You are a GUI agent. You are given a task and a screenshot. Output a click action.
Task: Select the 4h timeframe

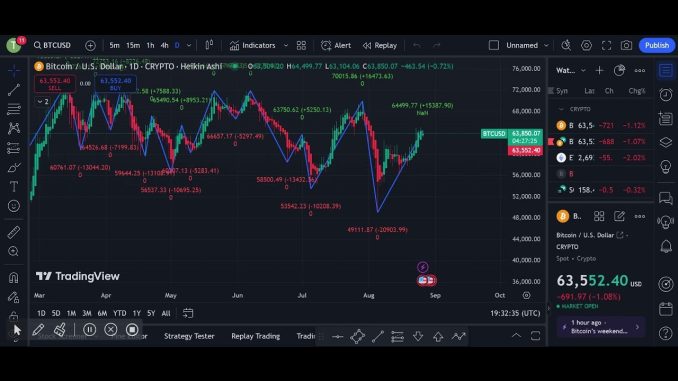[x=164, y=45]
